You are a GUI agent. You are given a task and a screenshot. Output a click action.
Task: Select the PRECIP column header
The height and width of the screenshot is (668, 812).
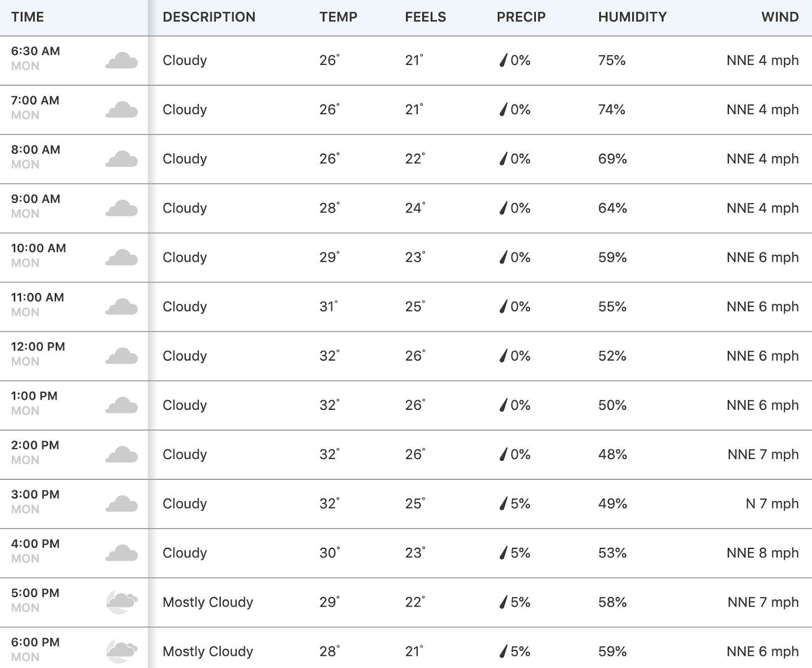[x=521, y=17]
